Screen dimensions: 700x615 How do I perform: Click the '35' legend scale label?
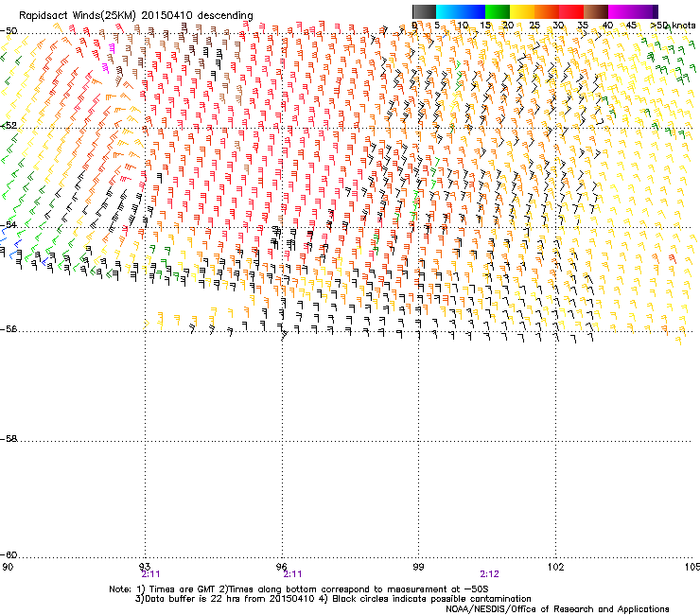coord(583,26)
